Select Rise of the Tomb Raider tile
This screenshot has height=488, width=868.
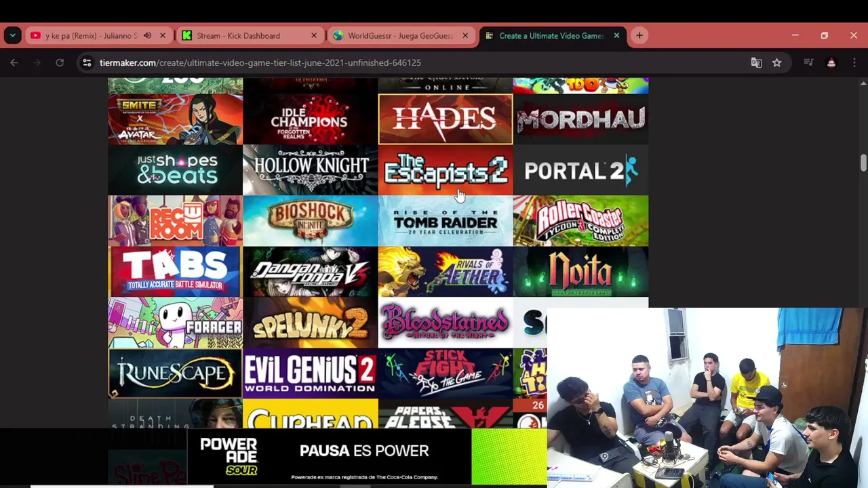click(x=446, y=221)
